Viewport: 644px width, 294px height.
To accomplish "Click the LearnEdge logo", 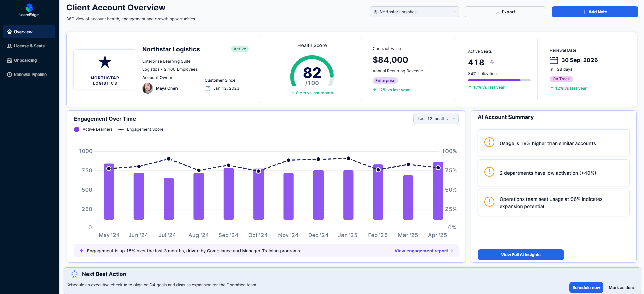I will tap(29, 10).
